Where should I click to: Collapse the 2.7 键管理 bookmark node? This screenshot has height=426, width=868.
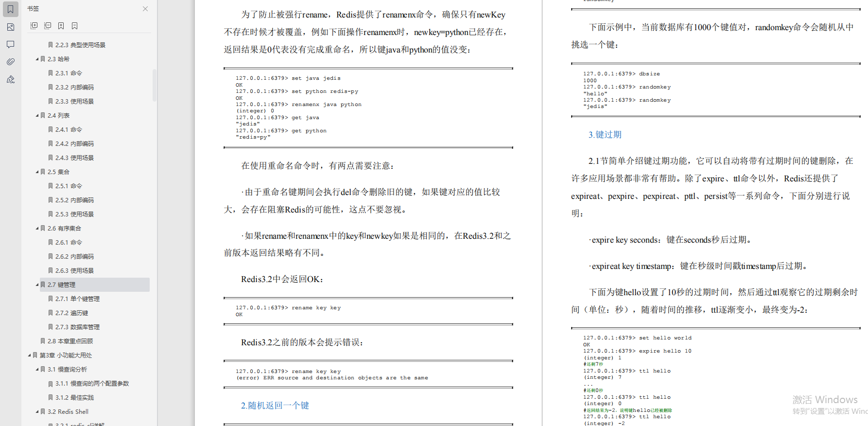tap(37, 284)
